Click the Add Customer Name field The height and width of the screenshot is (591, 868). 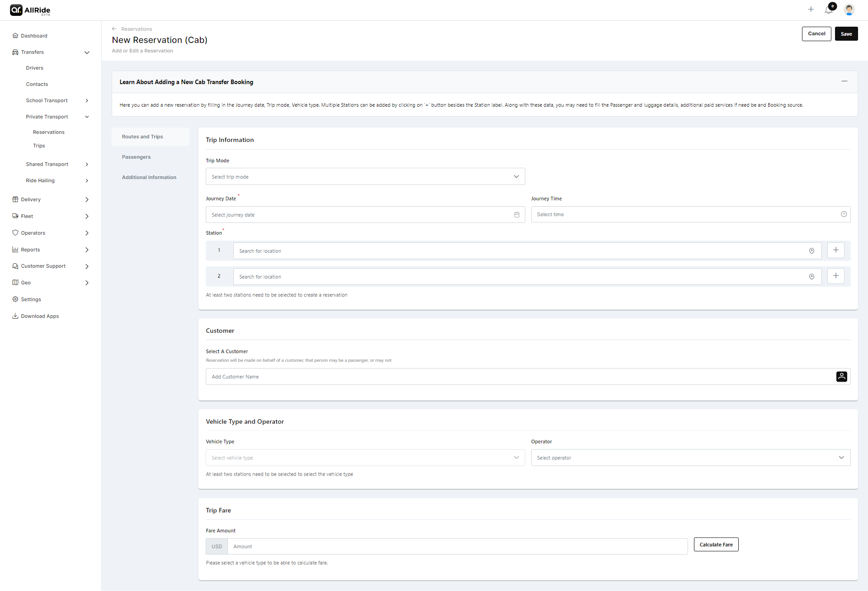click(520, 377)
